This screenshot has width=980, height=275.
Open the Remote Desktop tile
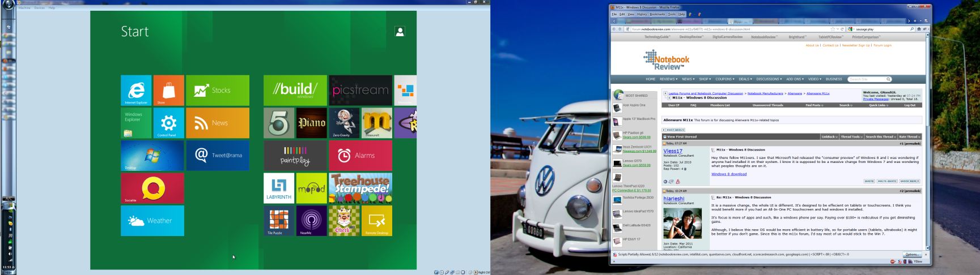377,221
